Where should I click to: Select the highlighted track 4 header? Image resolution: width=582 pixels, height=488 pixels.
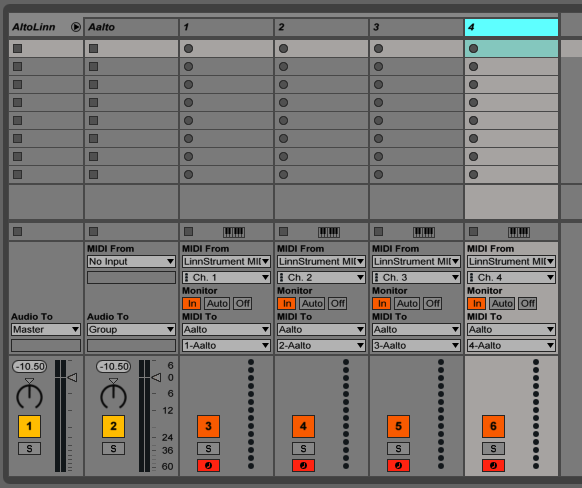[x=511, y=27]
